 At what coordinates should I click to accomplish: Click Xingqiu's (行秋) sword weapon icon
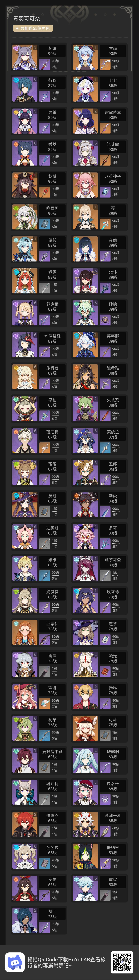pyautogui.click(x=44, y=96)
